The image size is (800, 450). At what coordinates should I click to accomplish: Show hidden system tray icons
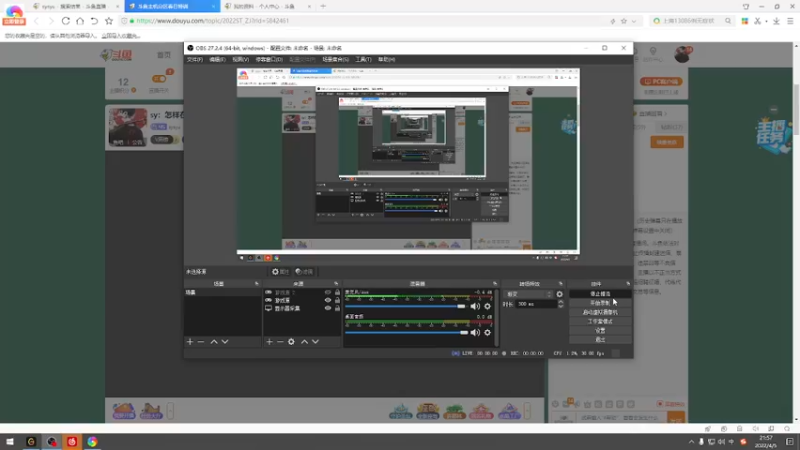[691, 442]
